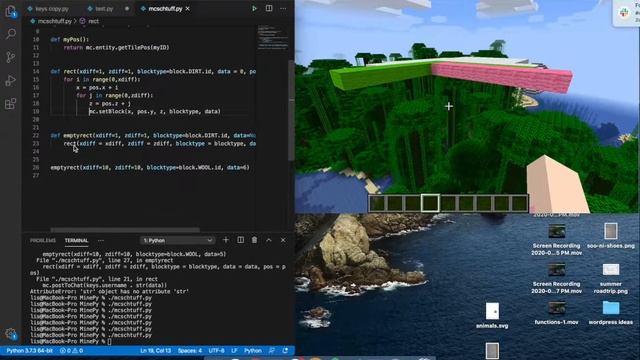This screenshot has height=360, width=640.
Task: Click the editor vertical scrollbar
Action: point(291,110)
